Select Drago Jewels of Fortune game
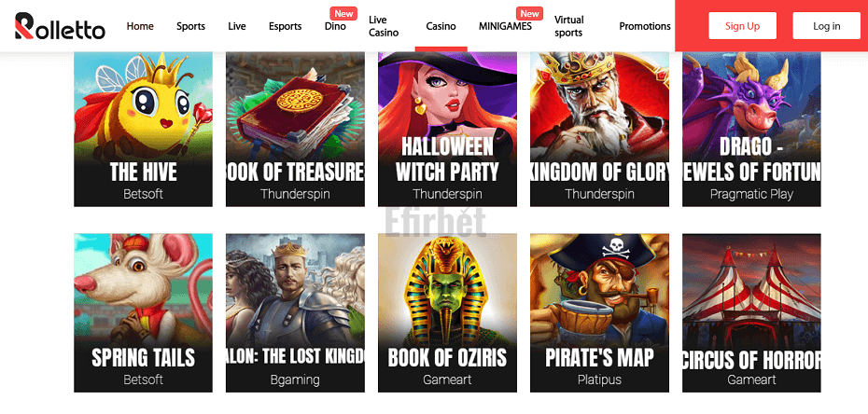This screenshot has height=414, width=868. tap(751, 130)
